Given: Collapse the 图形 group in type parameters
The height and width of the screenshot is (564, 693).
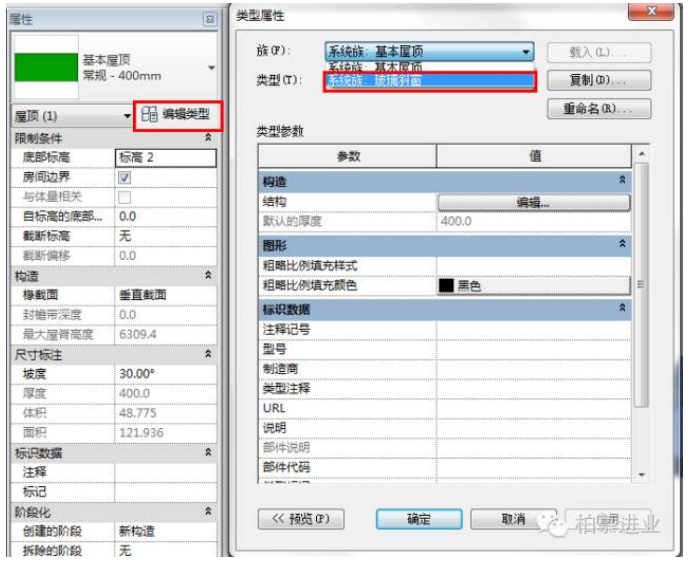Looking at the screenshot, I should [622, 244].
